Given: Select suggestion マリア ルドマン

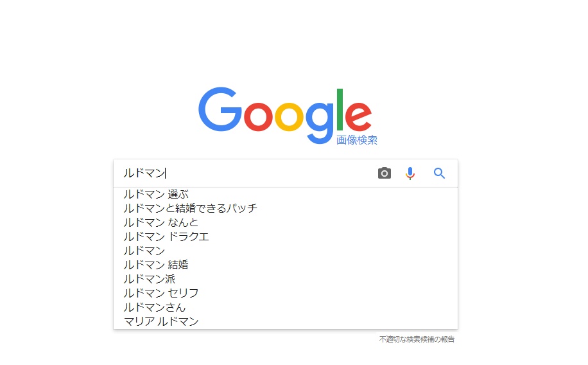Looking at the screenshot, I should 161,321.
